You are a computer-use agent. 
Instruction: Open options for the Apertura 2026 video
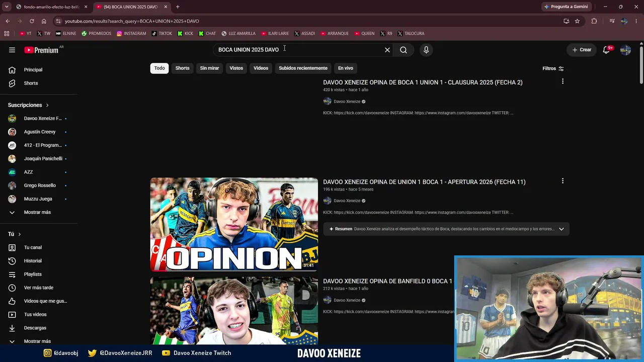tap(562, 181)
